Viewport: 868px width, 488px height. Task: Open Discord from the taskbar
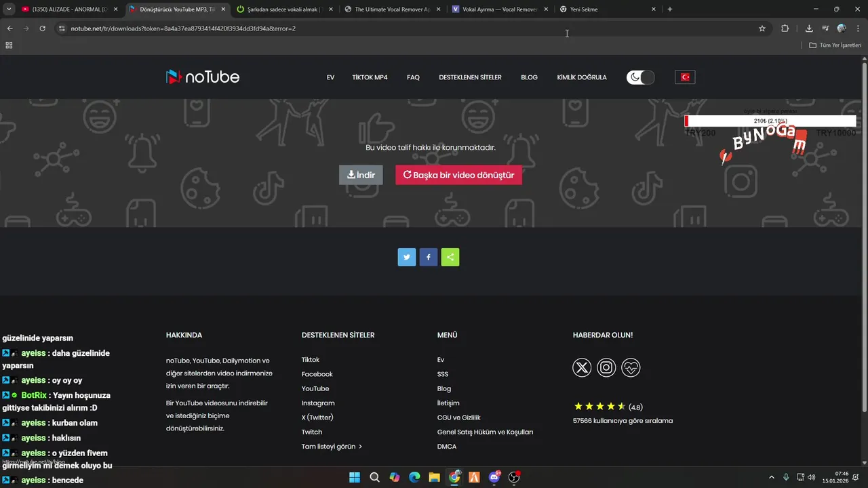click(494, 477)
